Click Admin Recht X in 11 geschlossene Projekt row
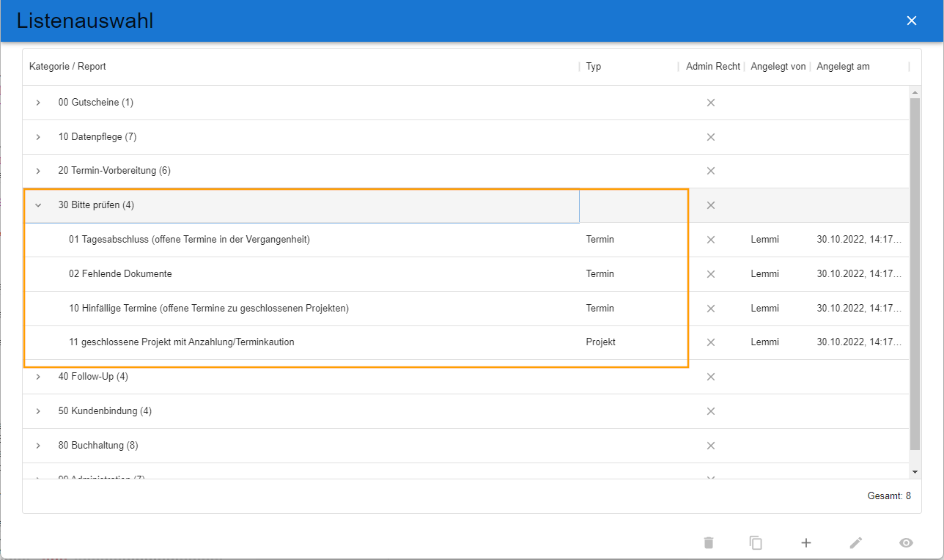Screen dimensions: 944x560 coord(710,342)
